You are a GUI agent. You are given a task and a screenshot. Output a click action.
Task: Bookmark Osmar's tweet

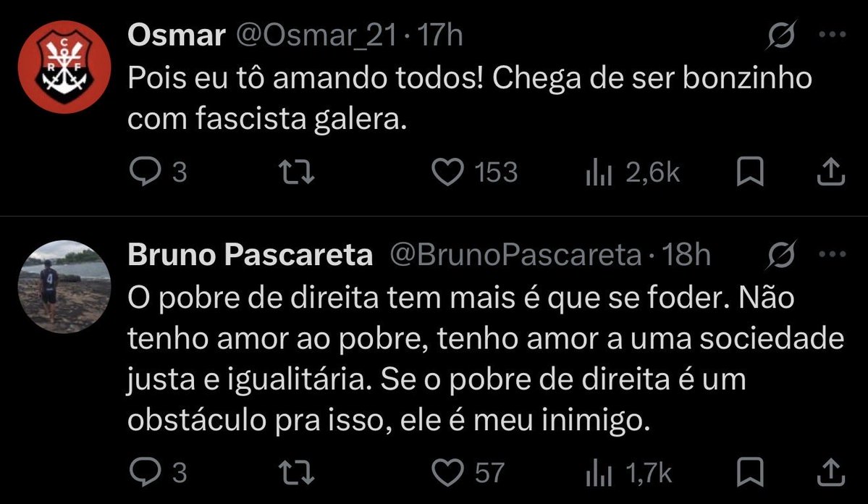coord(750,172)
